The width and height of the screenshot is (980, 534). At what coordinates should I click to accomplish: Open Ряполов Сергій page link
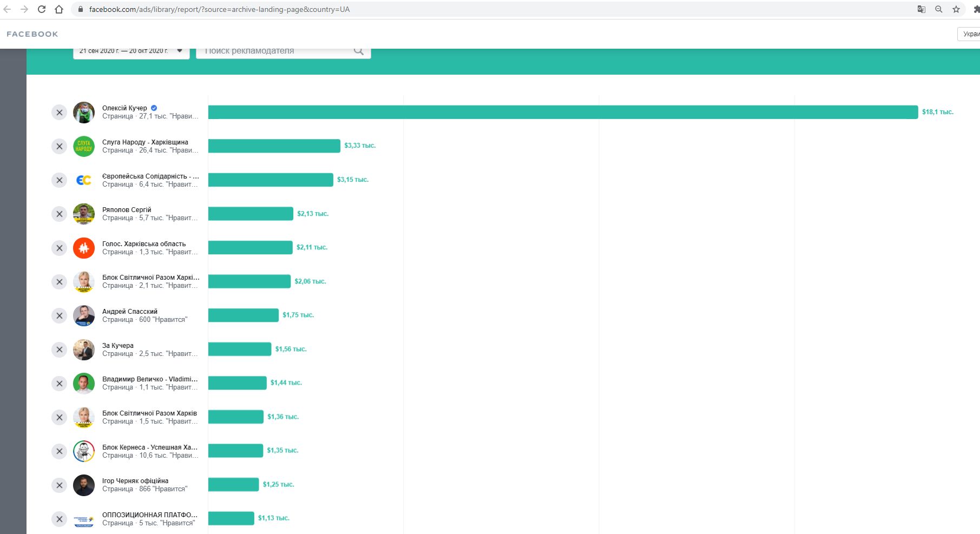127,210
